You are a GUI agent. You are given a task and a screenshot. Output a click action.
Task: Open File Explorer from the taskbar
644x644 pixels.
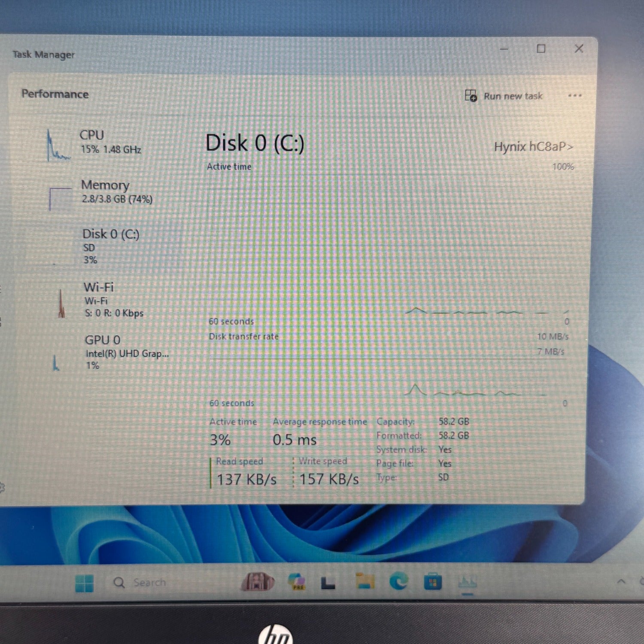coord(365,582)
